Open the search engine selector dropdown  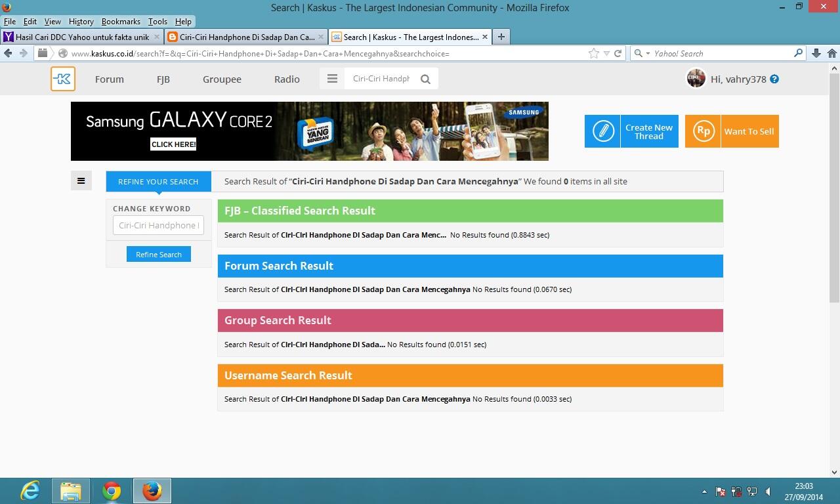click(x=648, y=53)
